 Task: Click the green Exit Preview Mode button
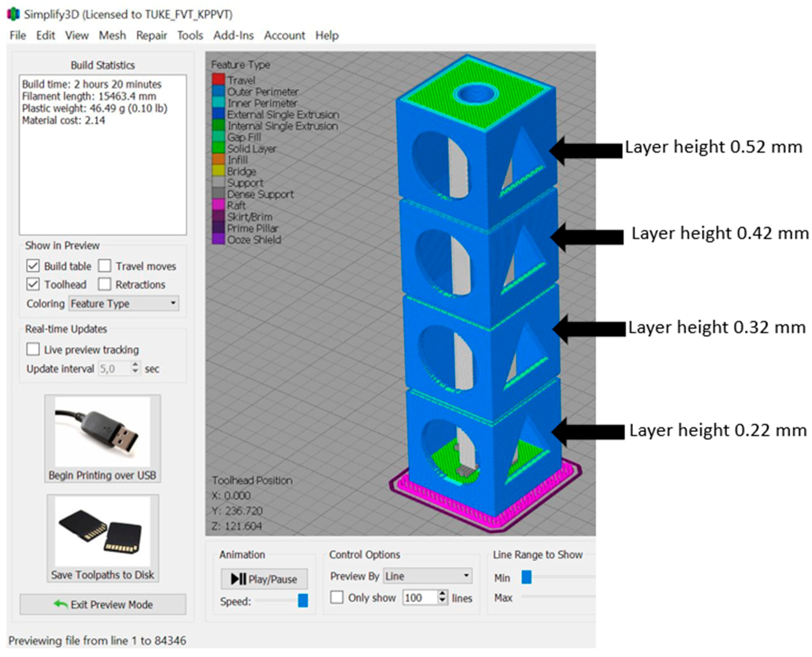point(102,604)
